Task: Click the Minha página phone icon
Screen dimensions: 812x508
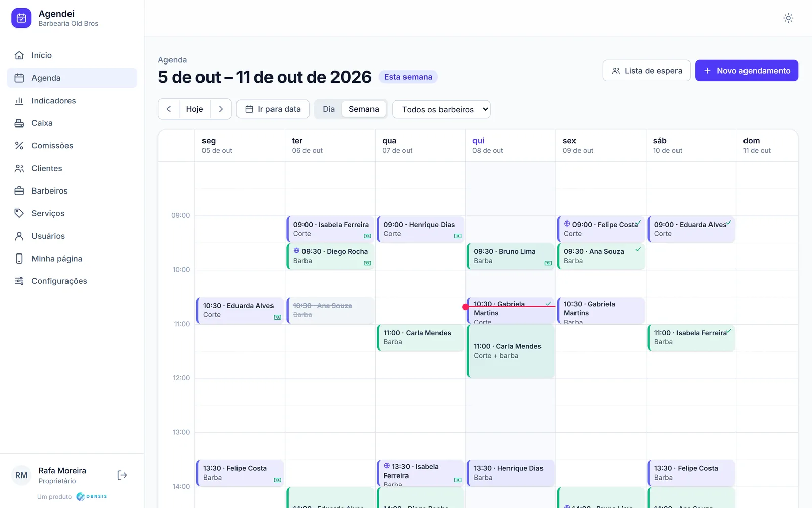Action: [19, 259]
